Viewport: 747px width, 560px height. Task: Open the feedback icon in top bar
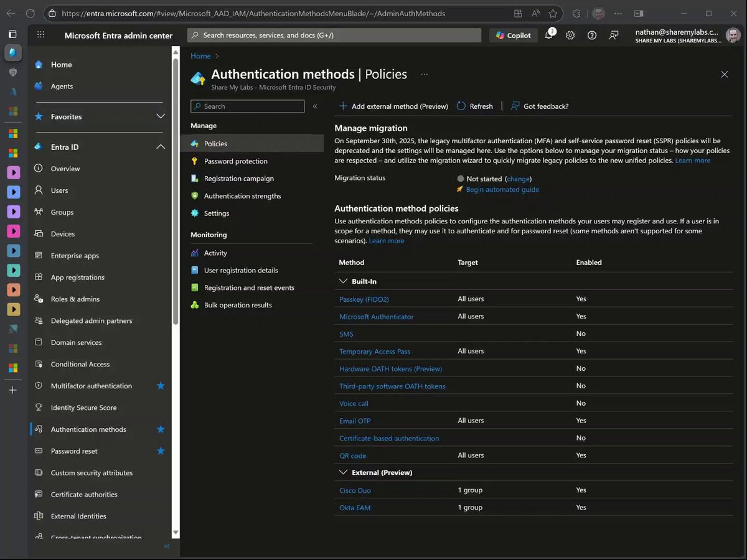click(x=614, y=35)
